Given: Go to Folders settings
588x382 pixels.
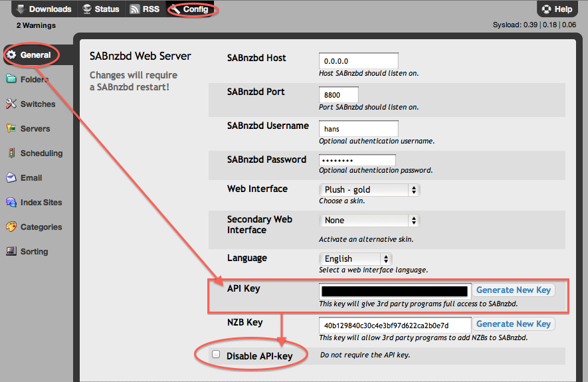Looking at the screenshot, I should 35,80.
